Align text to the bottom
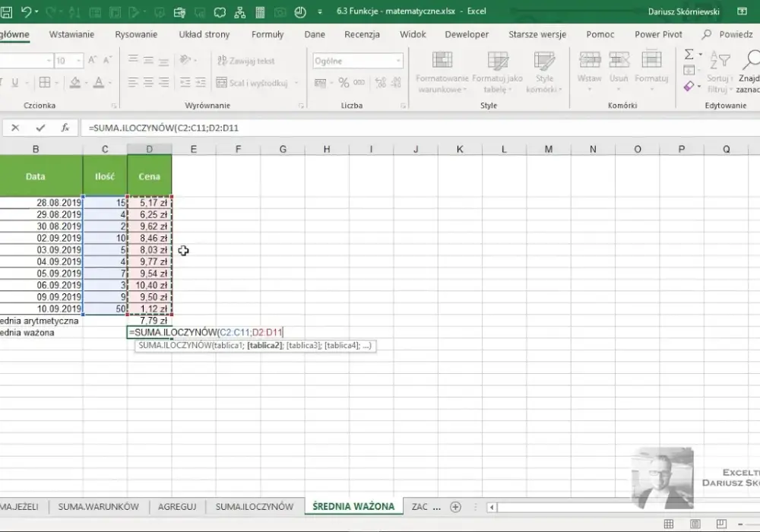This screenshot has width=760, height=532. pyautogui.click(x=164, y=60)
